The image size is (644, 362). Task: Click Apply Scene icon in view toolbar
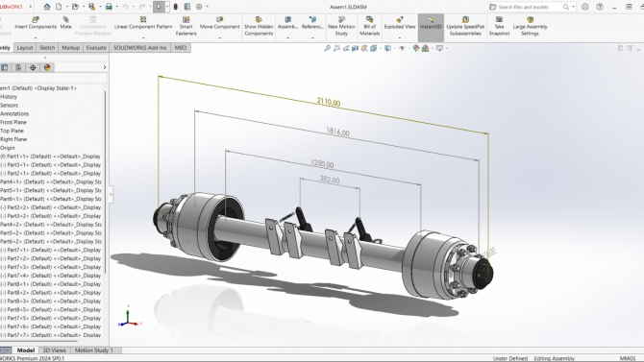pos(426,48)
